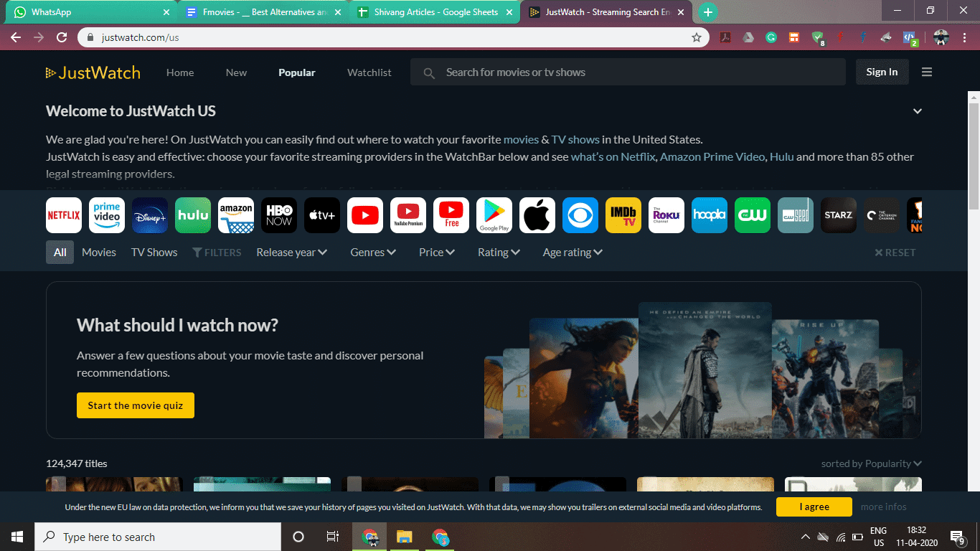Select the Roku Channel provider icon

(666, 215)
